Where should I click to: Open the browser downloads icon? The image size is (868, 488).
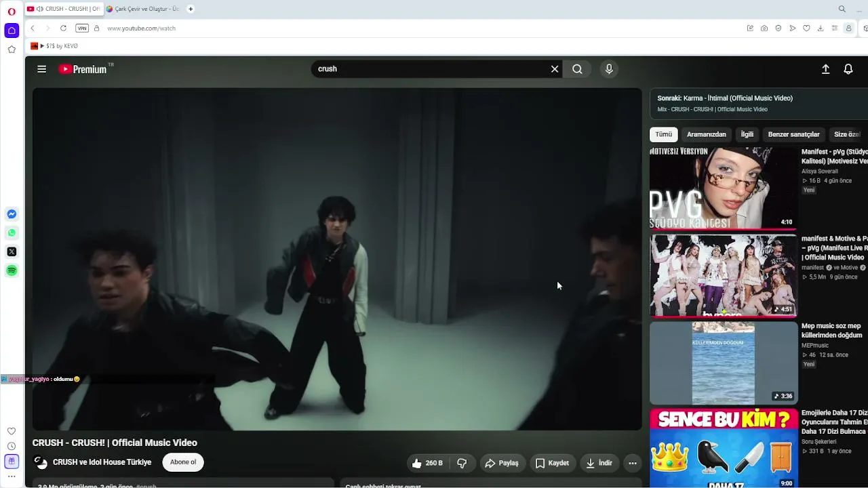click(821, 28)
